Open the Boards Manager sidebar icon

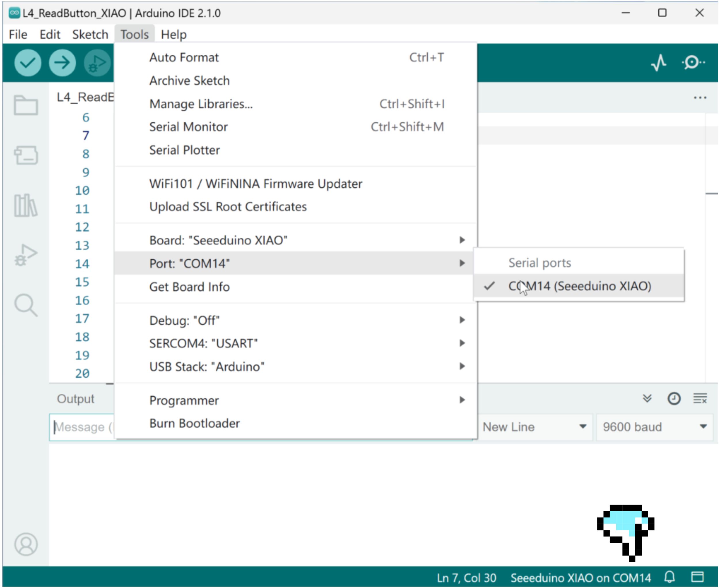pyautogui.click(x=26, y=155)
